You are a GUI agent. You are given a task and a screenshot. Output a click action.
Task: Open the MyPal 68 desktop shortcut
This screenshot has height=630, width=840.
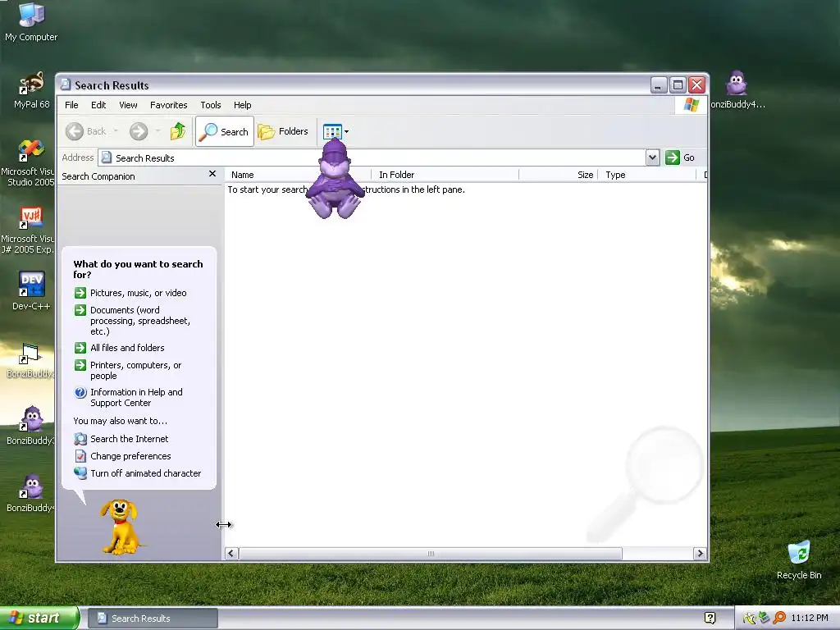pos(31,90)
